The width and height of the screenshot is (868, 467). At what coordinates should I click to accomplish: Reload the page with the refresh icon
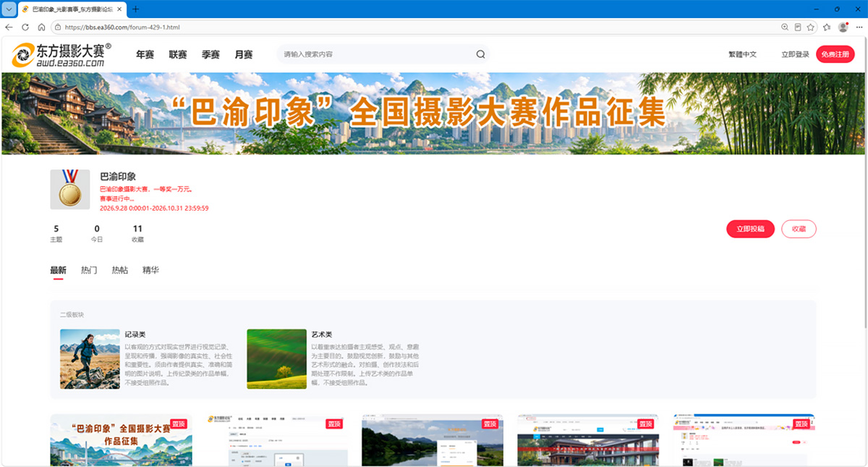[25, 27]
